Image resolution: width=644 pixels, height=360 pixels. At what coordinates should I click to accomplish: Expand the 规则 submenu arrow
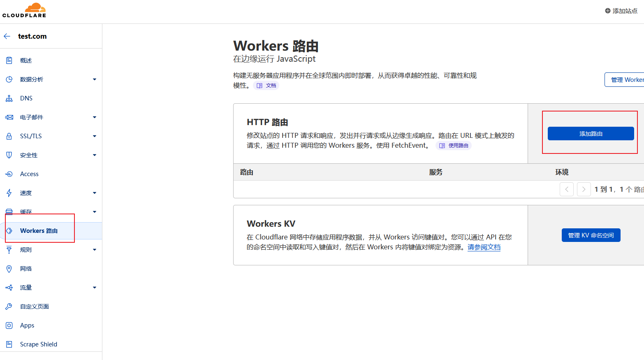coord(95,250)
